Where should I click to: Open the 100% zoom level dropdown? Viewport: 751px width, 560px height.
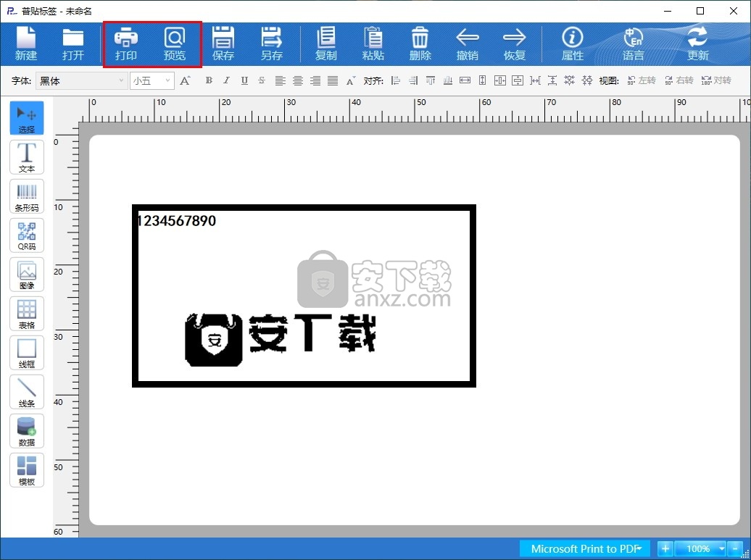(x=701, y=548)
